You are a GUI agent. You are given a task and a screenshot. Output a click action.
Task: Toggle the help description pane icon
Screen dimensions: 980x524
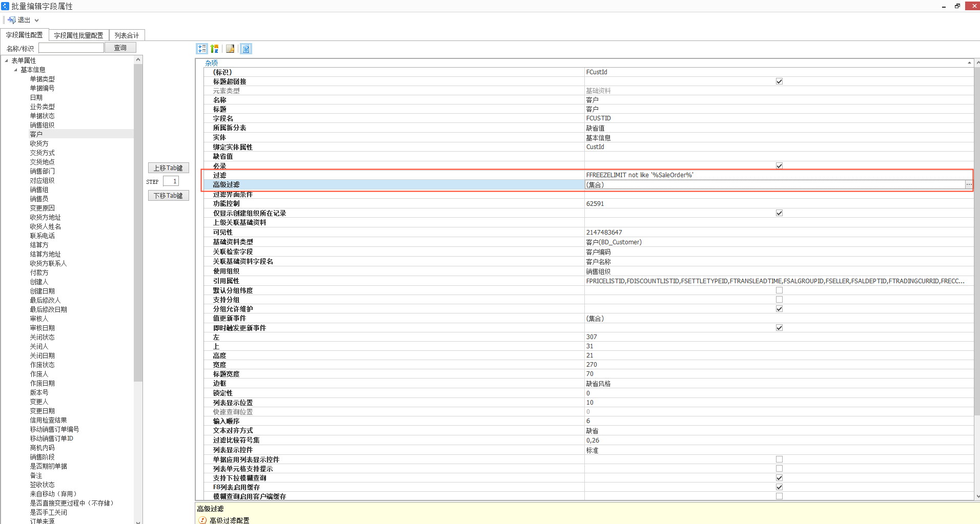coord(246,49)
